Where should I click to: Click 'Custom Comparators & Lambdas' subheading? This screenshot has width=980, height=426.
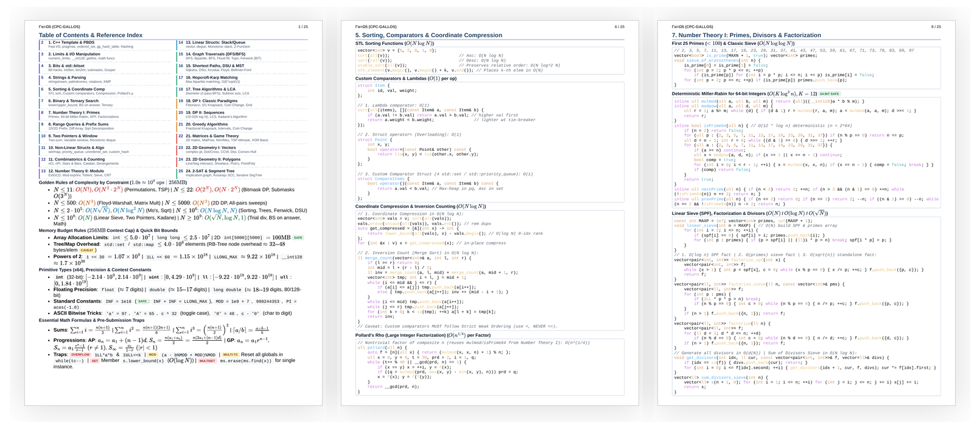click(x=391, y=79)
